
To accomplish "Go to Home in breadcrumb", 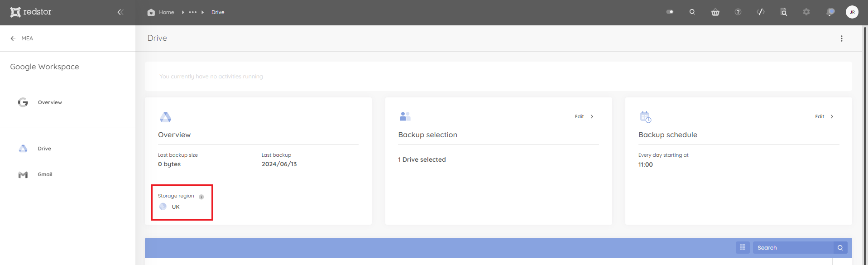I will tap(161, 12).
